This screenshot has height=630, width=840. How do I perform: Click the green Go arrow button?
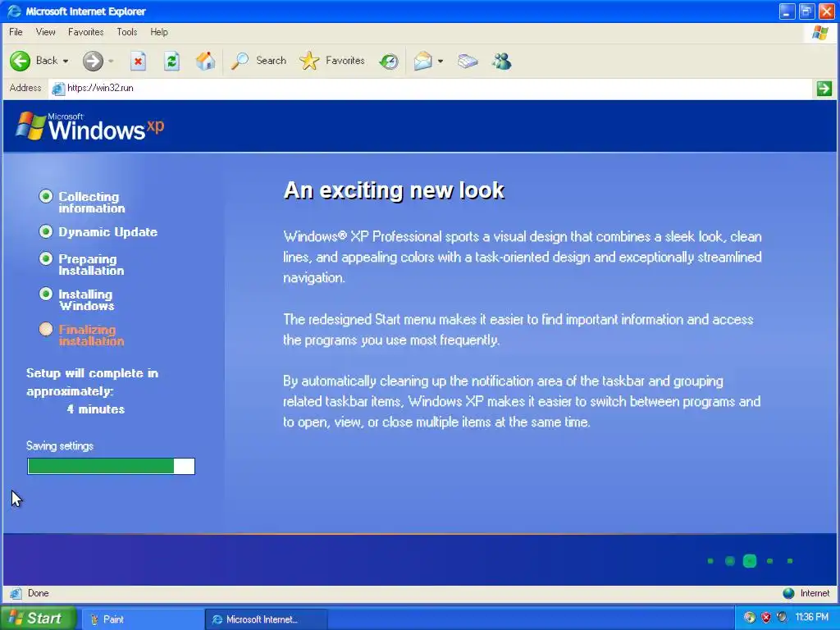tap(824, 89)
